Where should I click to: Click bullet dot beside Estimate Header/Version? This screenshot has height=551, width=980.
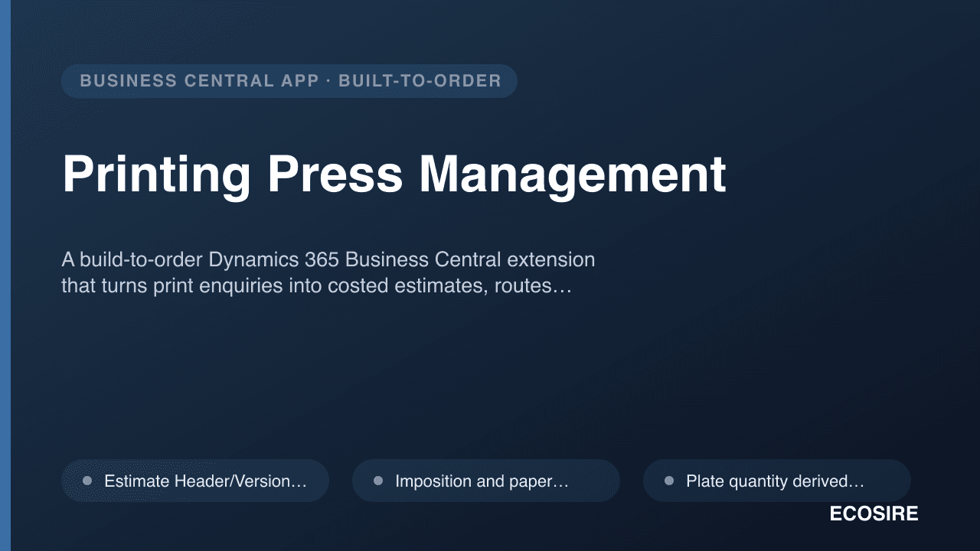click(87, 481)
